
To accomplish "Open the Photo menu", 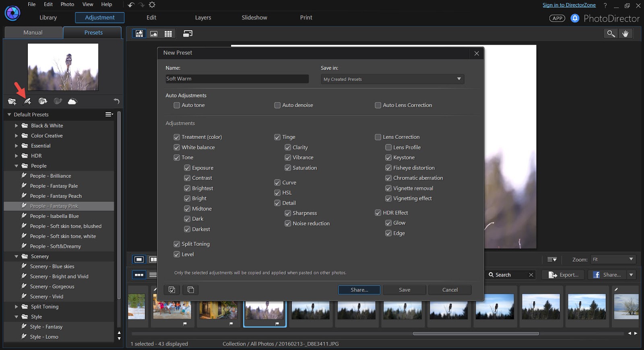I will pos(67,4).
